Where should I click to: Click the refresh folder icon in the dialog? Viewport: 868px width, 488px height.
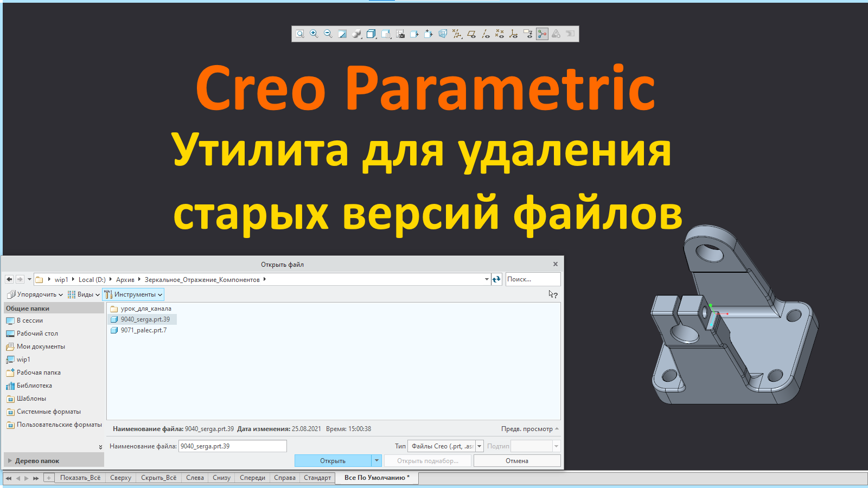[x=497, y=279]
